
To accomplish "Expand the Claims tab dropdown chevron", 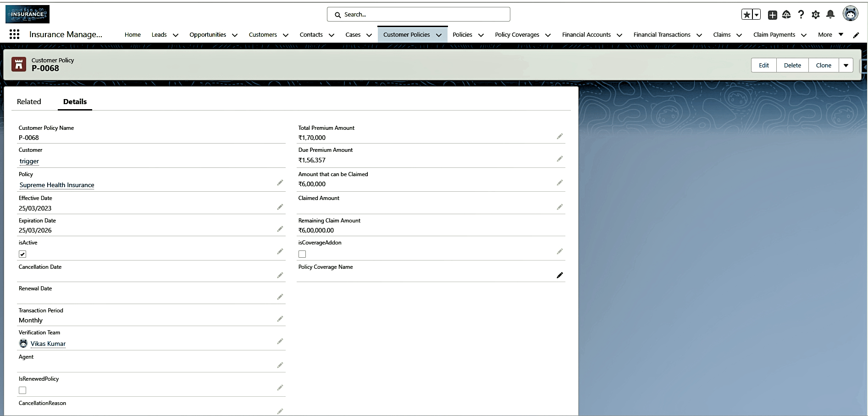I will point(739,35).
